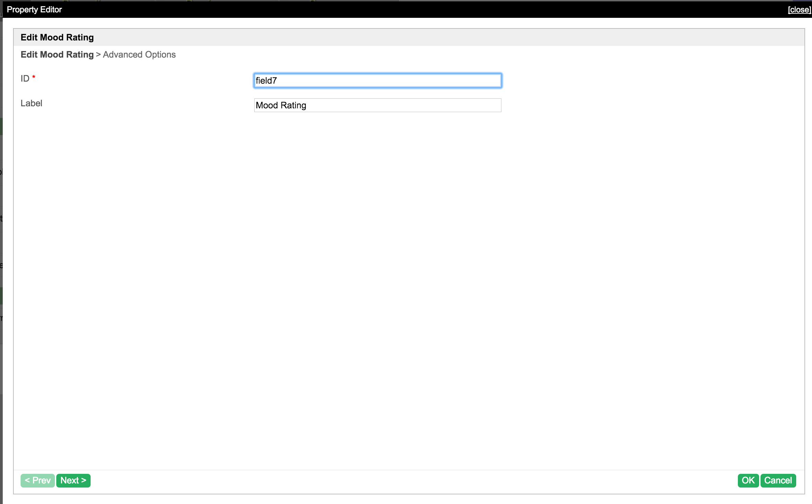Click the ID field label text

click(25, 79)
